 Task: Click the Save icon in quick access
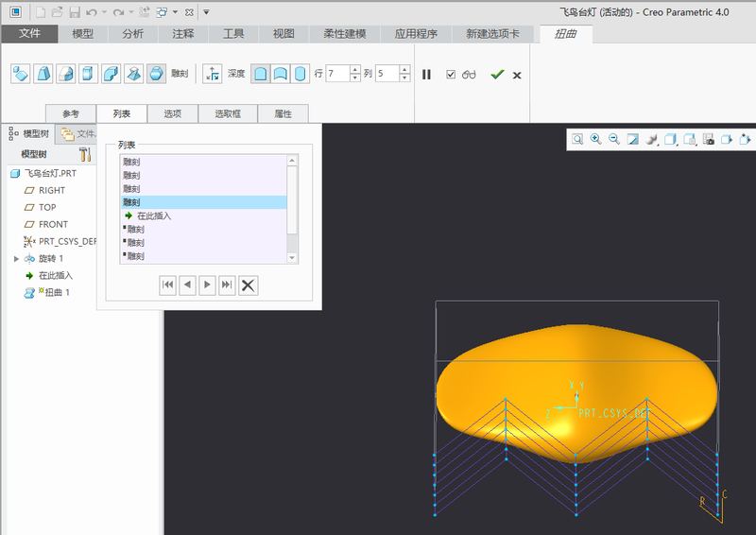(x=75, y=12)
